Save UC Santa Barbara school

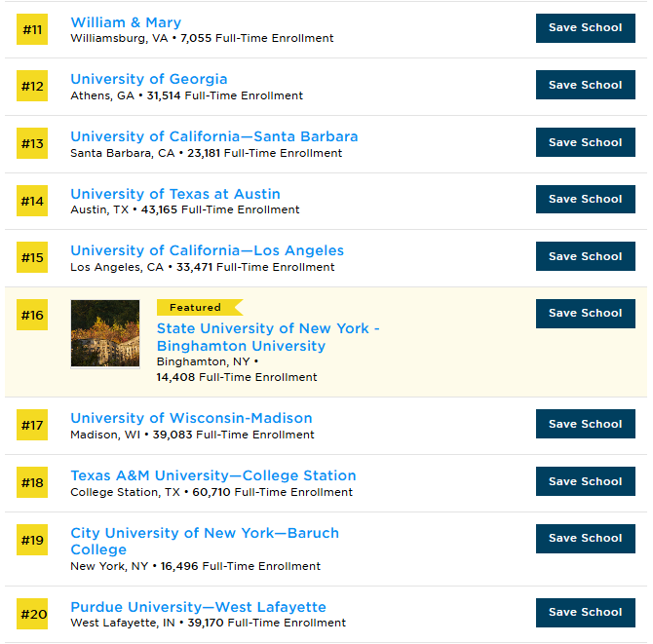(x=585, y=142)
